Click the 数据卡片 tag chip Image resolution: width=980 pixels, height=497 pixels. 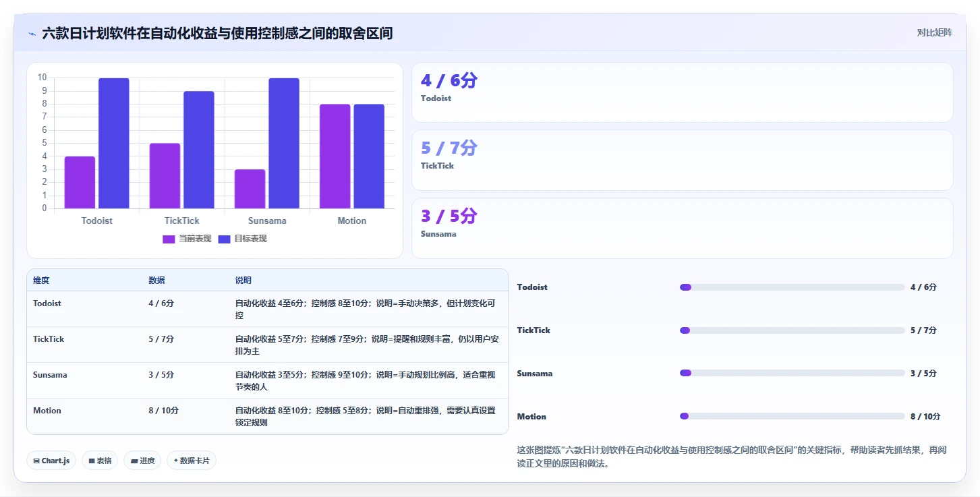[192, 461]
